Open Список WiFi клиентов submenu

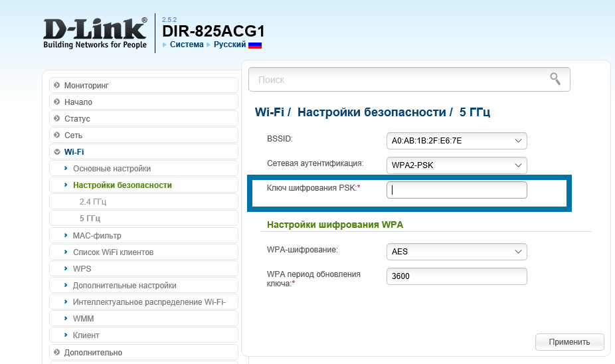(143, 252)
